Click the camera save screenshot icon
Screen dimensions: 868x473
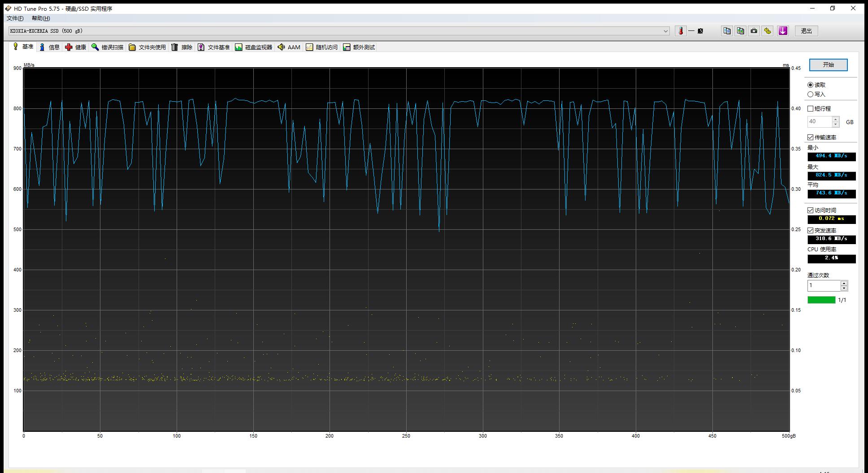coord(754,31)
